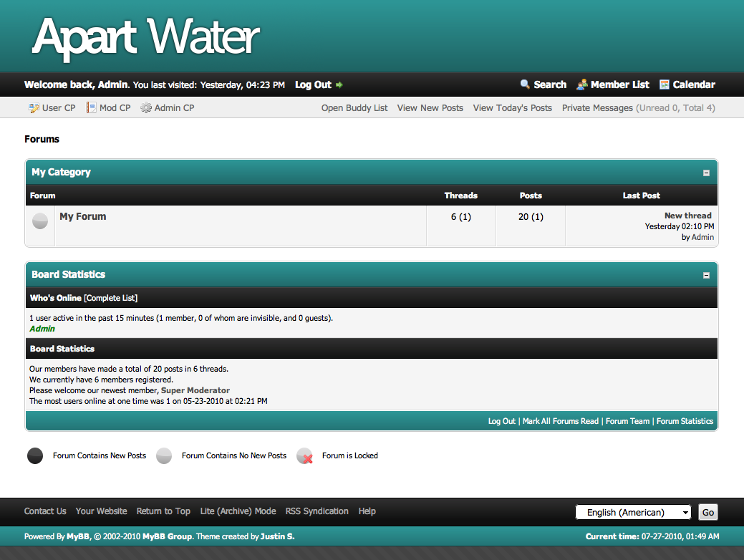Screen dimensions: 744x560
Task: Open the My Forum link
Action: tap(82, 216)
